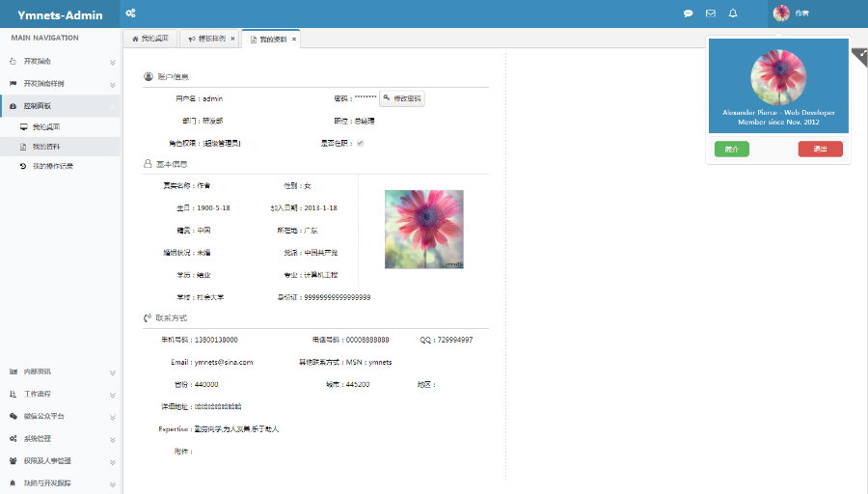
Task: Open 我的操作记录 label in the sidebar
Action: (x=53, y=166)
